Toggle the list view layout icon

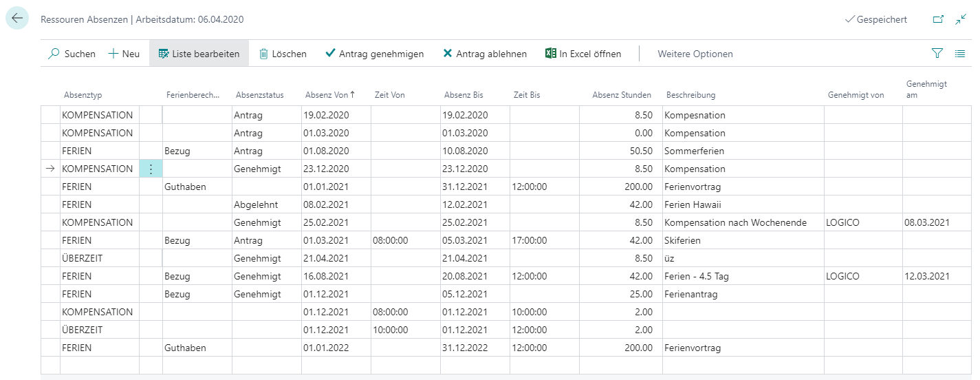961,53
